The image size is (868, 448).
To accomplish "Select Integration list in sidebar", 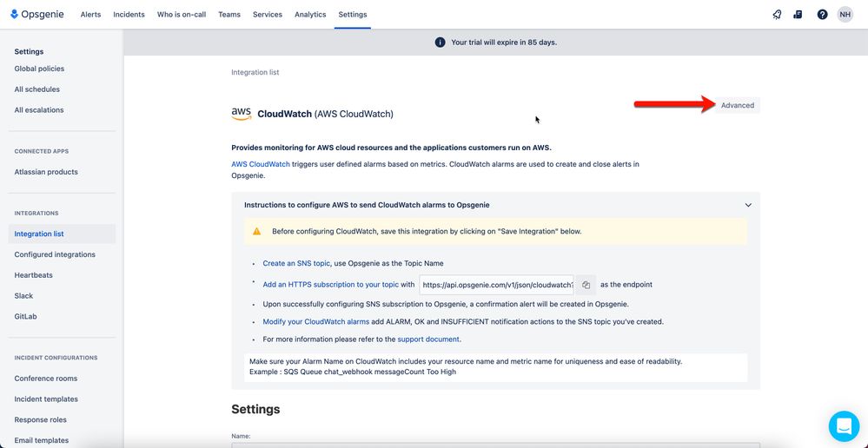I will click(62, 234).
